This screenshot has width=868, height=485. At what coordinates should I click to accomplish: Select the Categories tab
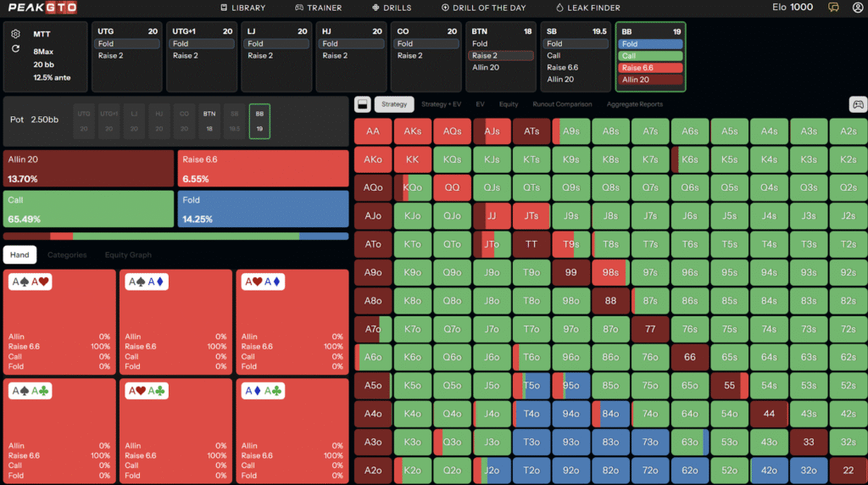coord(66,254)
